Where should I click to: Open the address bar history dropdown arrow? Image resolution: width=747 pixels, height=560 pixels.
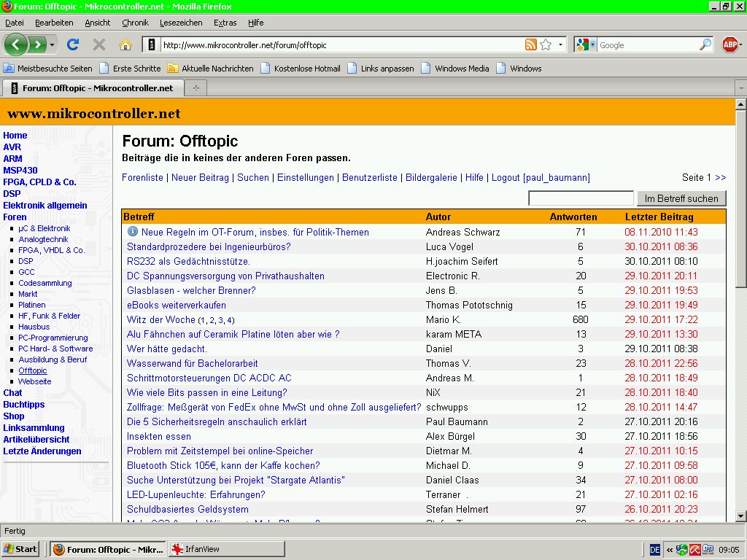(x=561, y=45)
